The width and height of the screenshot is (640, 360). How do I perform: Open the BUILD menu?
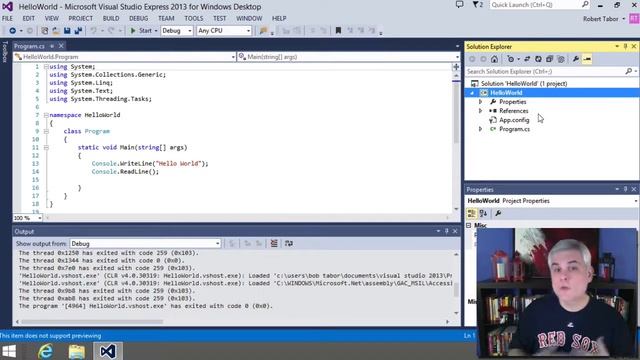pyautogui.click(x=111, y=18)
